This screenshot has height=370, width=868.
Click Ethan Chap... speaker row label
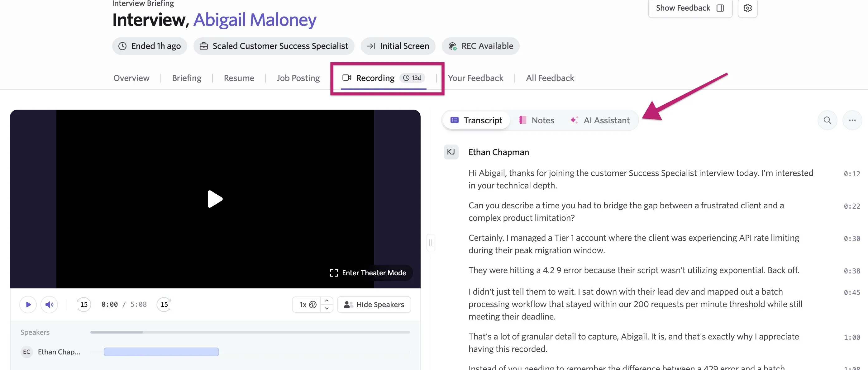(x=59, y=352)
